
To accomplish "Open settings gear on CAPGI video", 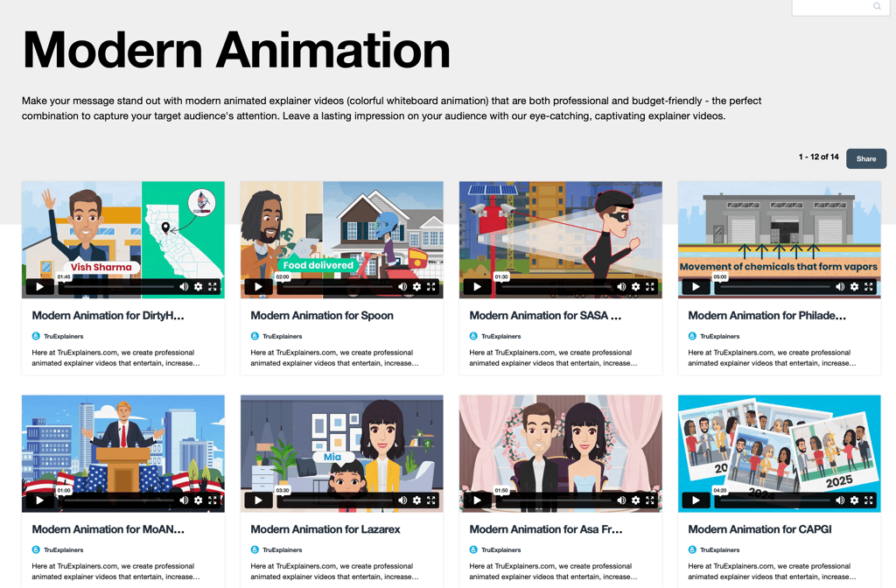I will (x=854, y=500).
